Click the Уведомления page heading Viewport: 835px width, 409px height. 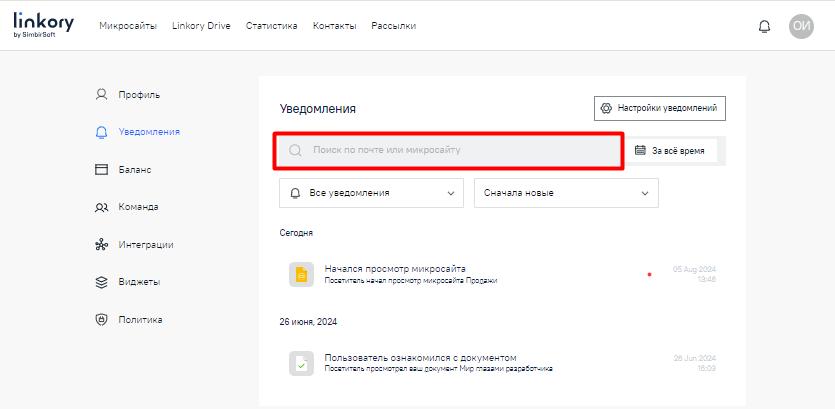pyautogui.click(x=317, y=109)
